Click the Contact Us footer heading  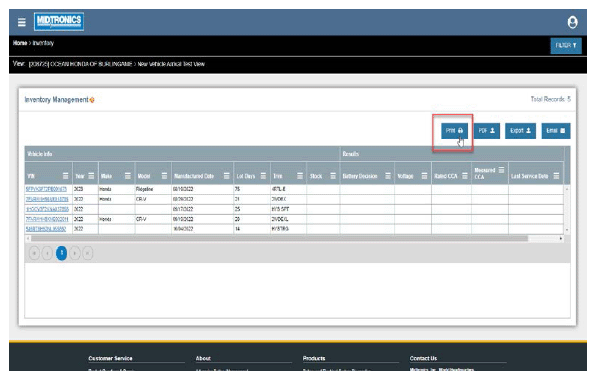pyautogui.click(x=423, y=358)
